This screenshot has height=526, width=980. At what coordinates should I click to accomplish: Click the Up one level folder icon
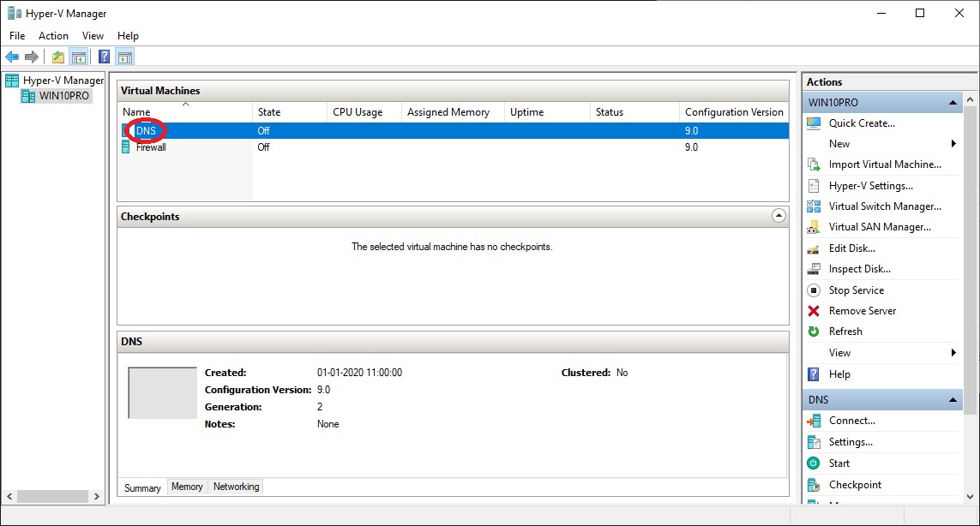pos(58,57)
